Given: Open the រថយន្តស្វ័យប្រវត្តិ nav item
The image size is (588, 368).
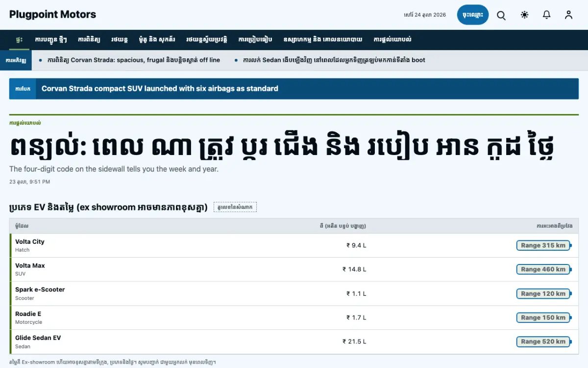Looking at the screenshot, I should click(207, 40).
